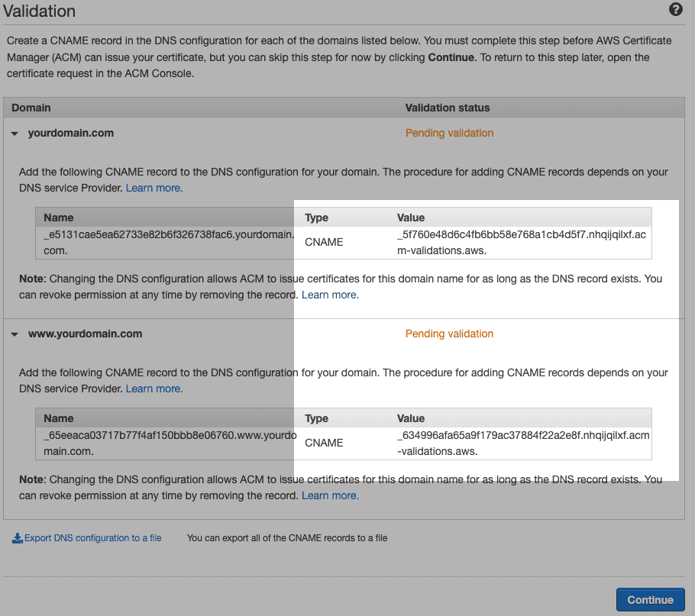
Task: Open Learn more about revoking permission for www.yourdomain.com
Action: click(329, 495)
